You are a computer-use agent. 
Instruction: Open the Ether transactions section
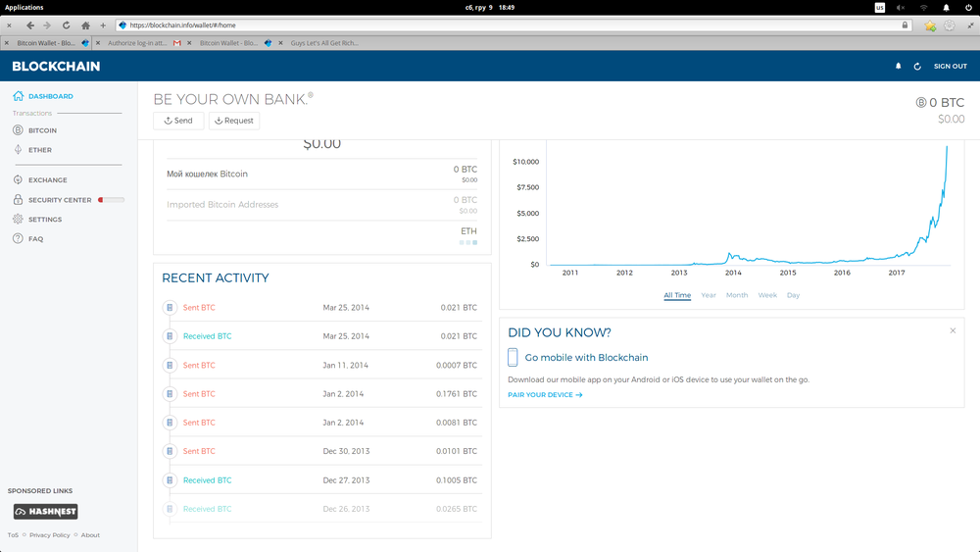pos(40,150)
